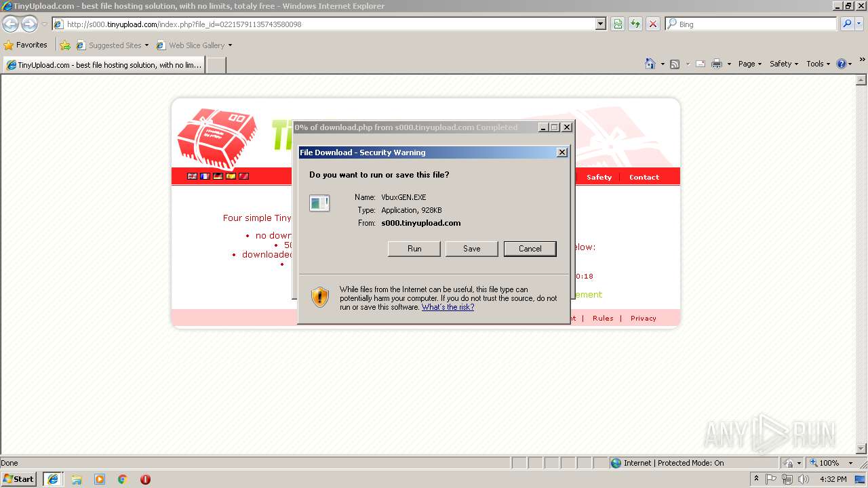The width and height of the screenshot is (868, 488).
Task: Open Windows Media Player on taskbar
Action: coord(100,479)
